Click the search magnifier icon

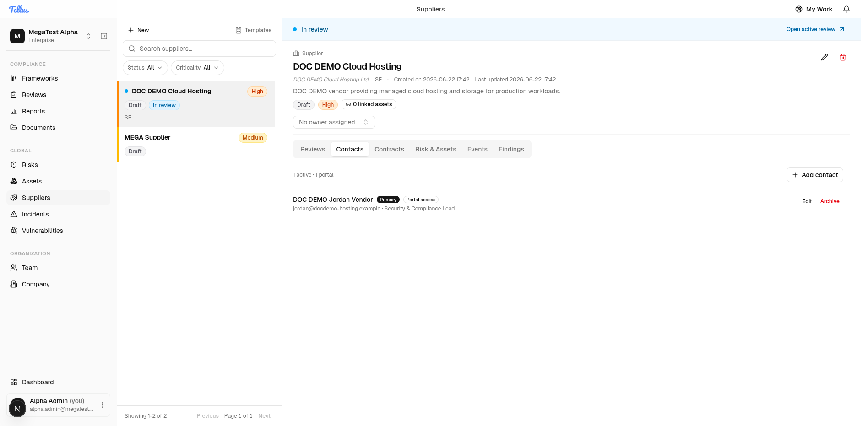(x=132, y=49)
